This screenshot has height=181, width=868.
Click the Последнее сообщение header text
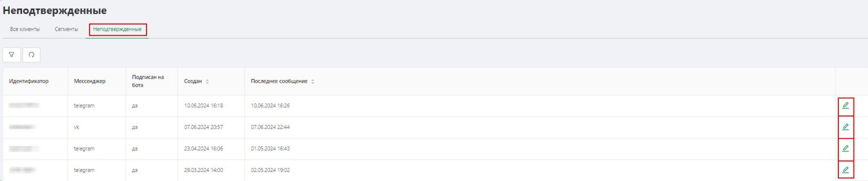pyautogui.click(x=279, y=81)
